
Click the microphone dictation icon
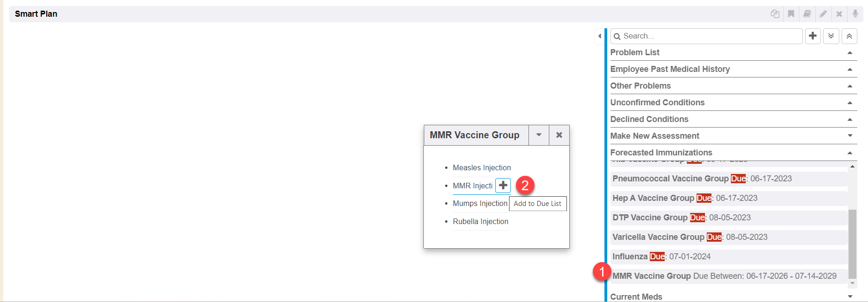click(855, 14)
